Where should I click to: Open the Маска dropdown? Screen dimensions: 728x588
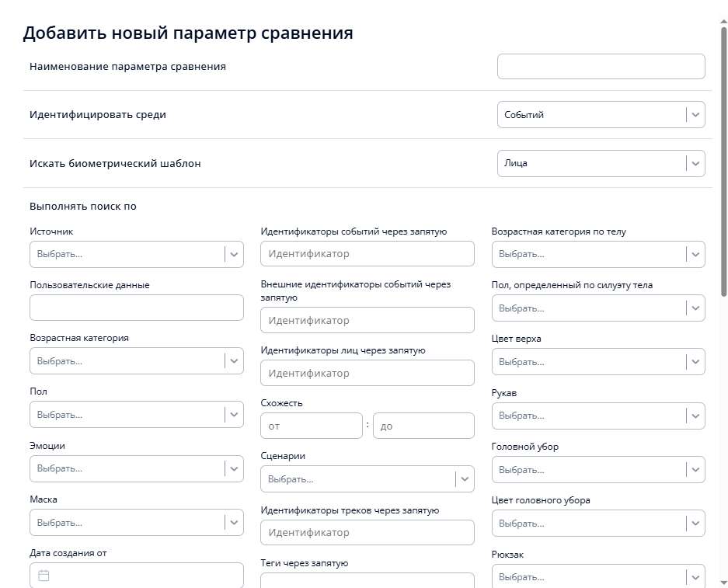click(x=232, y=522)
